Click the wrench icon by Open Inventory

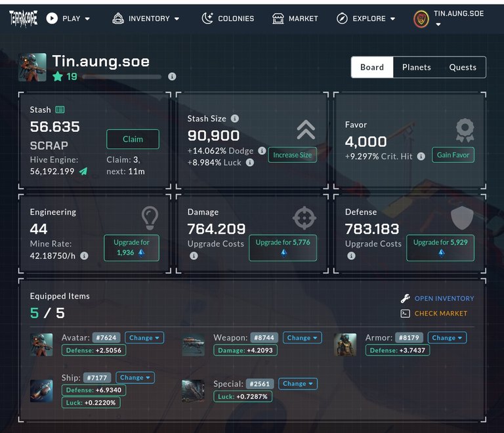[406, 299]
